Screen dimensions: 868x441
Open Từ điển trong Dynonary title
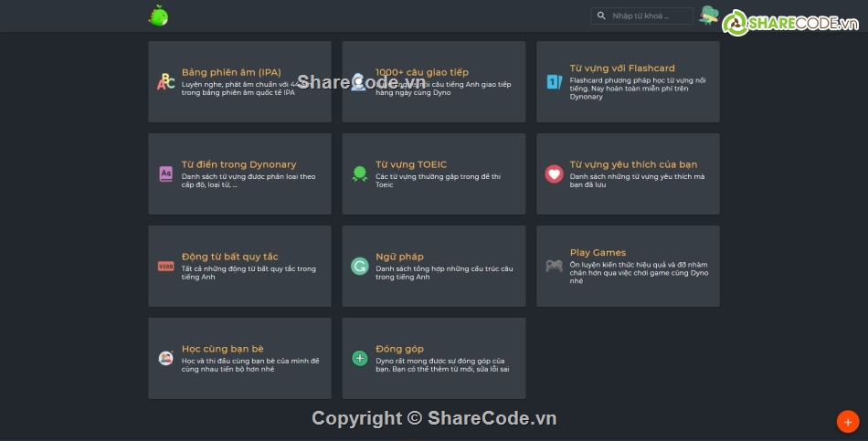click(238, 164)
